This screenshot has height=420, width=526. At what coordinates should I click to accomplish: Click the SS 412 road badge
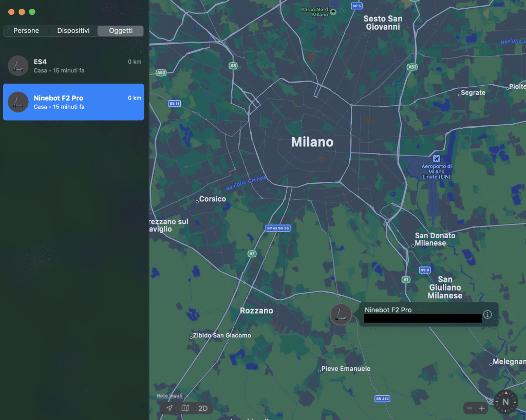(x=382, y=399)
